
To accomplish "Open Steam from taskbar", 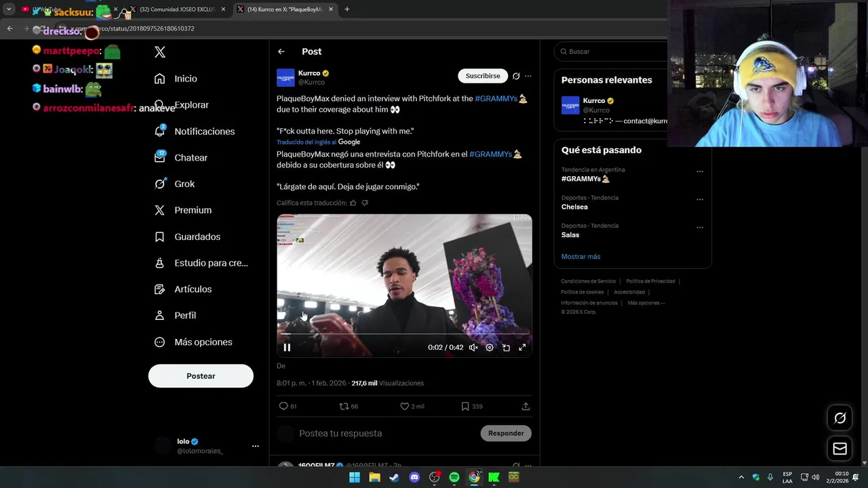I will click(394, 477).
